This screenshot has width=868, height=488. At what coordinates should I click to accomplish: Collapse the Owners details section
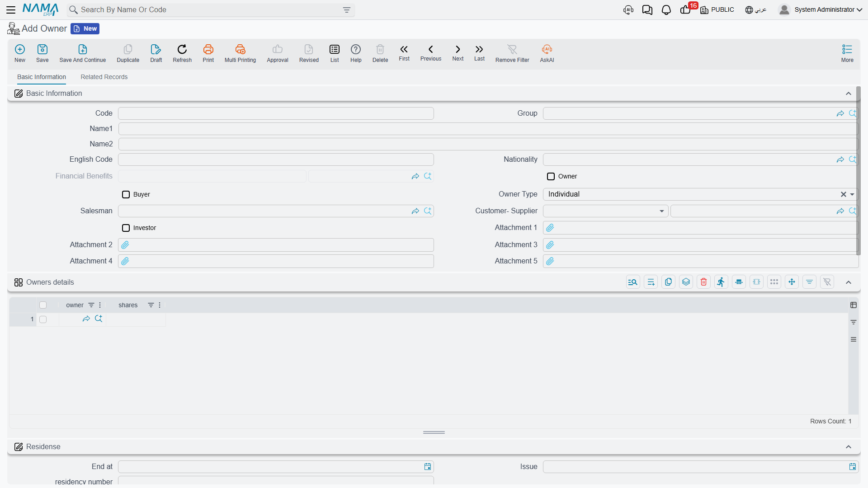(849, 282)
